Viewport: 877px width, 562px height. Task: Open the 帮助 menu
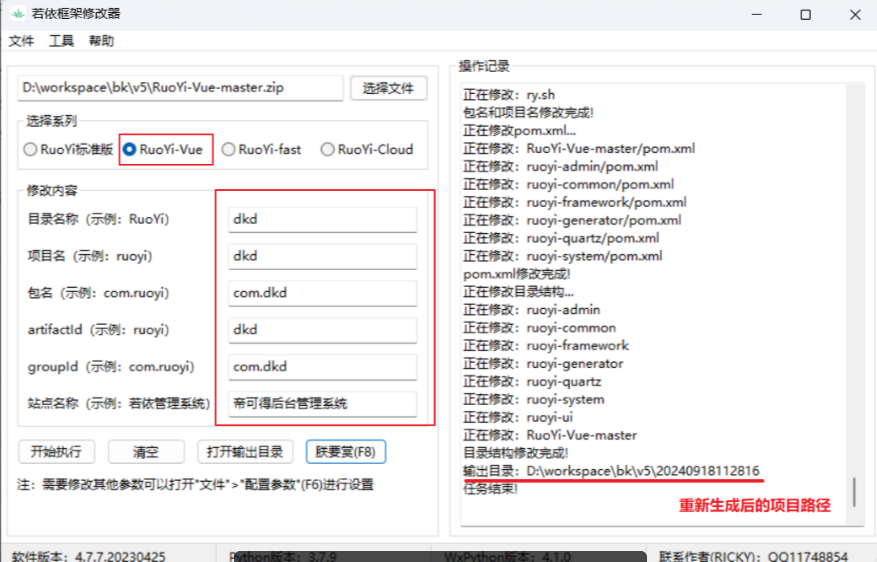click(x=101, y=41)
